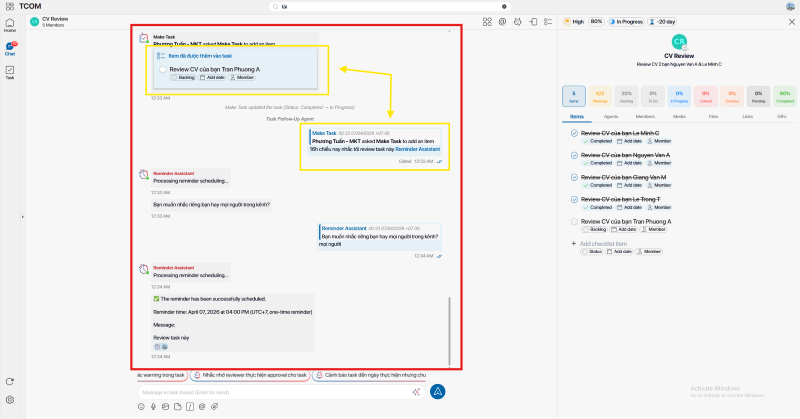Click the agent bot icon in chat header
Viewport: 800px width, 419px height.
pos(517,22)
